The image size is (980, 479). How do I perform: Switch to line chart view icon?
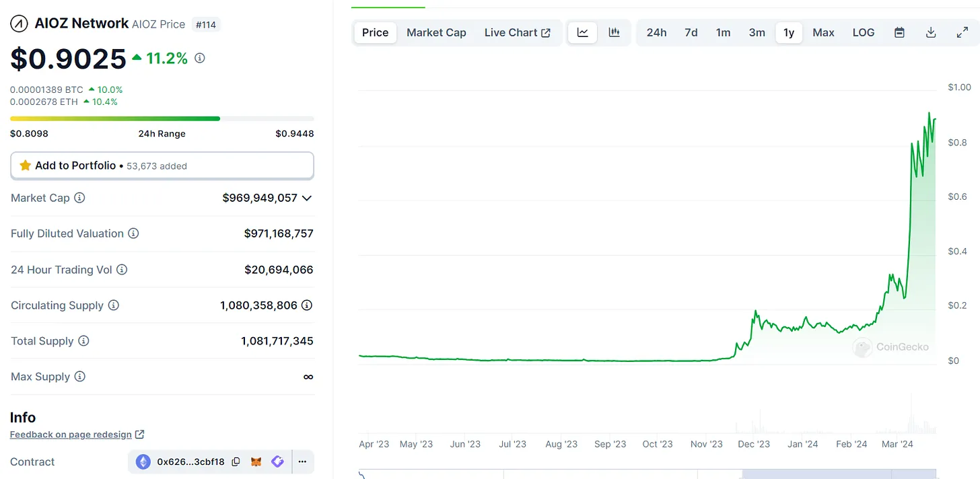coord(583,32)
